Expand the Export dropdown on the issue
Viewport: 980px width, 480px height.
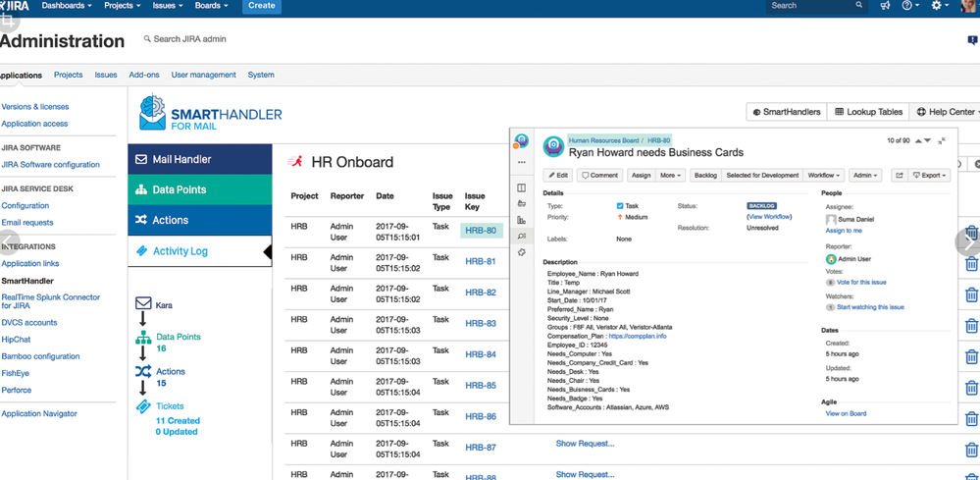click(x=930, y=176)
